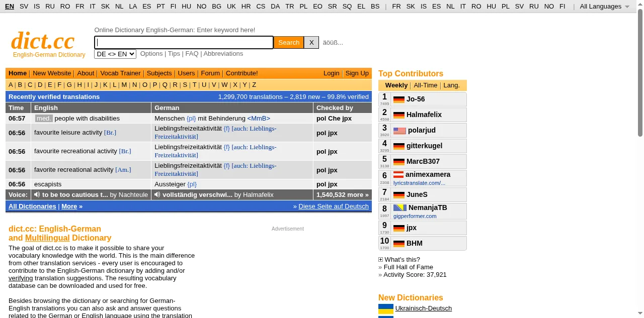Open Contribute! menu item

click(242, 73)
